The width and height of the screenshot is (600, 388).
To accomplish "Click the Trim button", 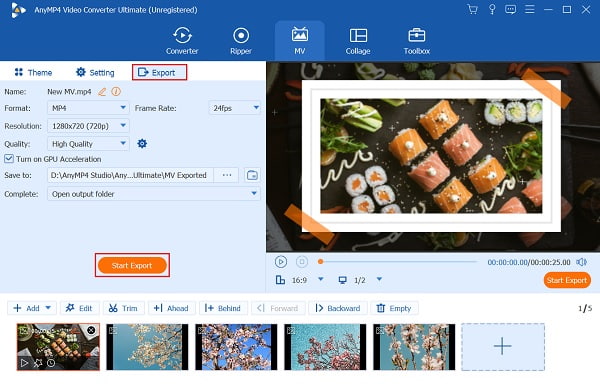I will pyautogui.click(x=123, y=308).
